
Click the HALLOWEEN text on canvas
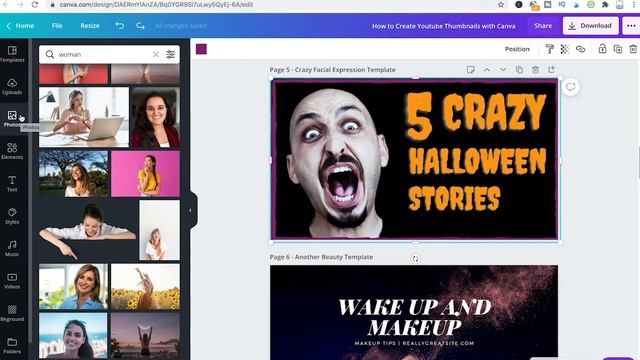(x=478, y=162)
